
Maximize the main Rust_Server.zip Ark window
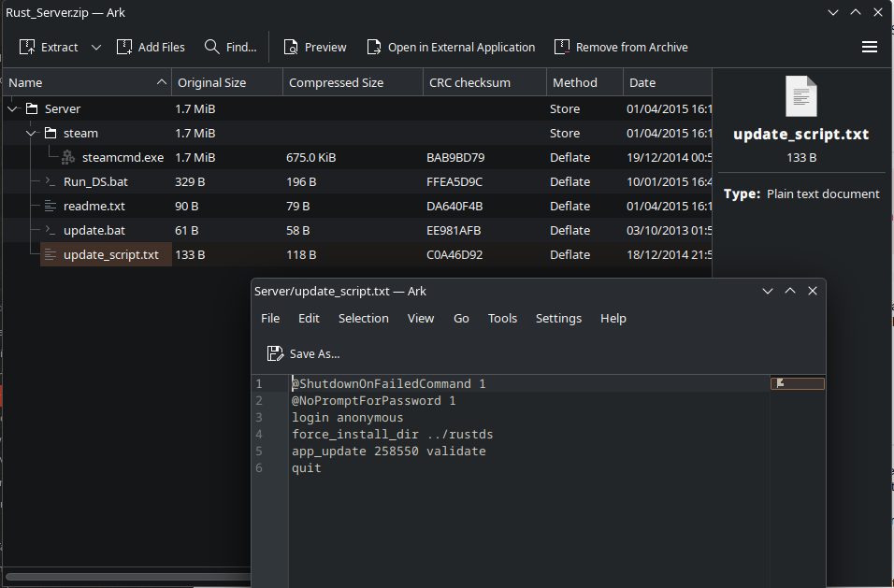[x=856, y=12]
